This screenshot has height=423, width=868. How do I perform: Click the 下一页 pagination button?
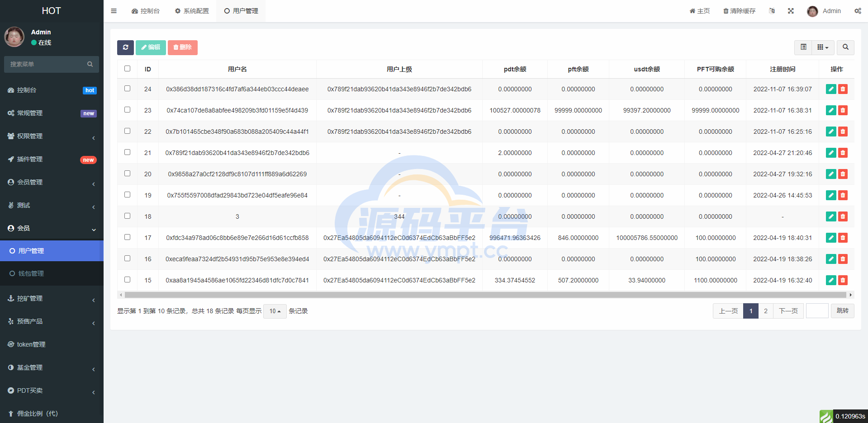tap(788, 311)
